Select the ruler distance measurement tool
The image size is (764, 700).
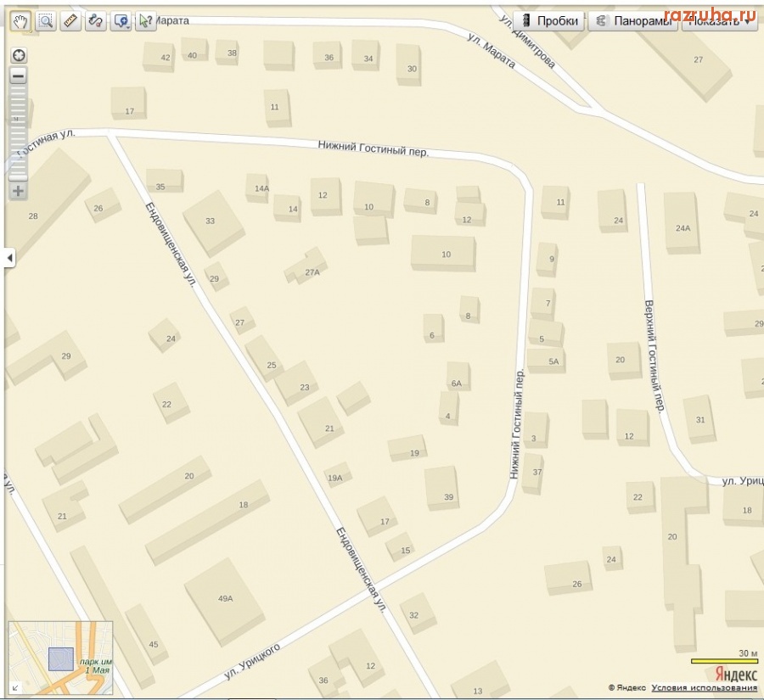coord(70,21)
